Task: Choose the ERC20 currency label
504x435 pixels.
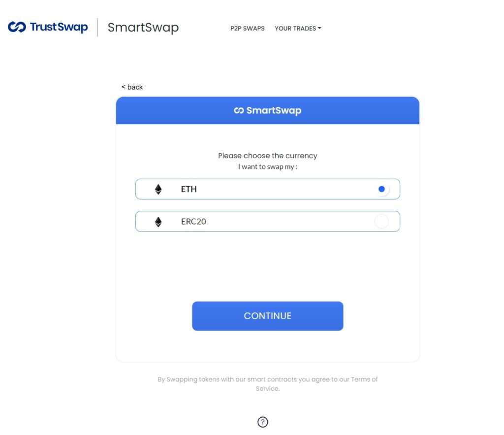Action: tap(193, 222)
